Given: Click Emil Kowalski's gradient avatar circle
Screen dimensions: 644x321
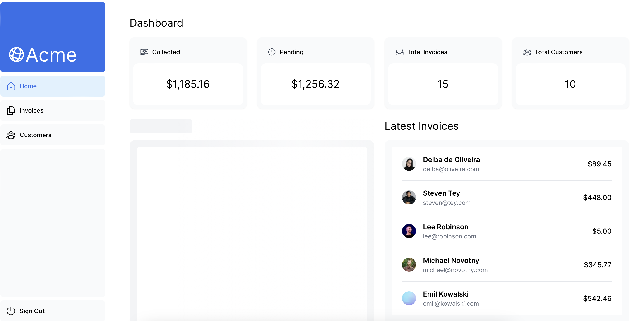Looking at the screenshot, I should coord(409,298).
